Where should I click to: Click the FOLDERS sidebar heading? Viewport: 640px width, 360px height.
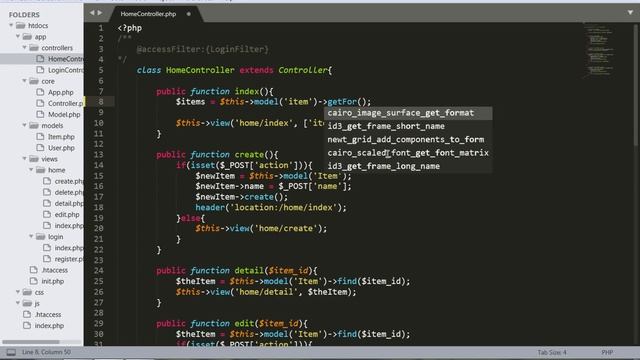[24, 15]
